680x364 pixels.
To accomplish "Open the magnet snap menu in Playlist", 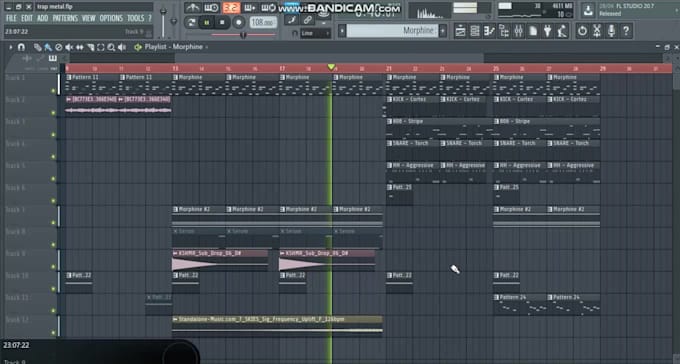I will (x=21, y=47).
